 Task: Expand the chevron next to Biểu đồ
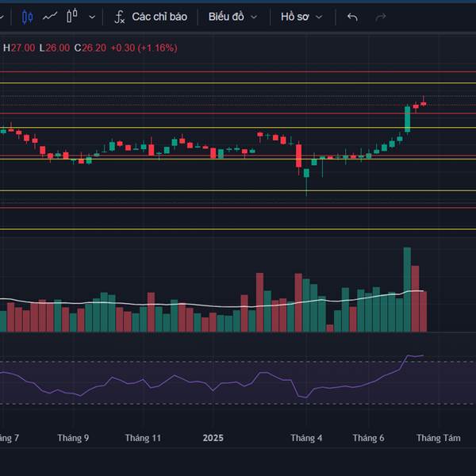coord(254,17)
